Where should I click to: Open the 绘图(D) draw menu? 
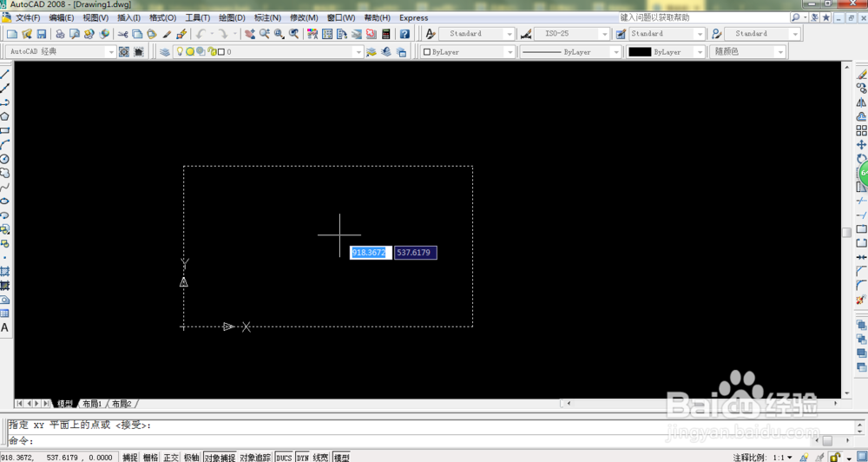point(232,17)
